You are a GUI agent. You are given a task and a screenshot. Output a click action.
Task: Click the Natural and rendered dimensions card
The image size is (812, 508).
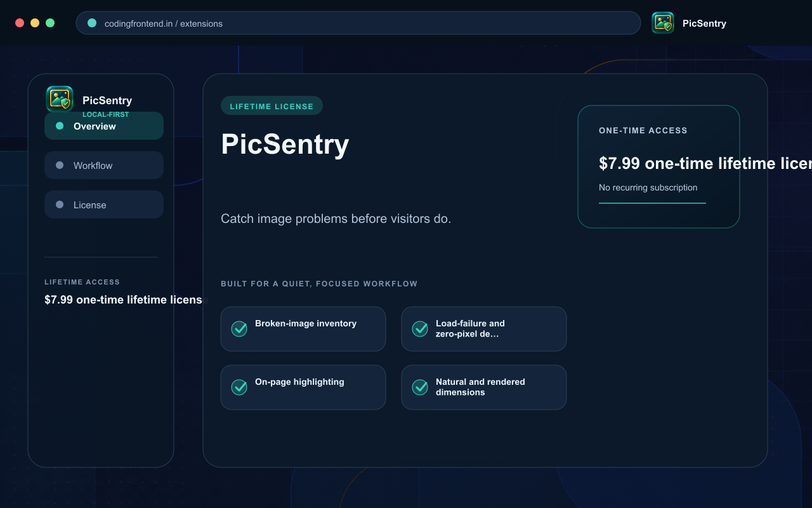click(x=484, y=387)
